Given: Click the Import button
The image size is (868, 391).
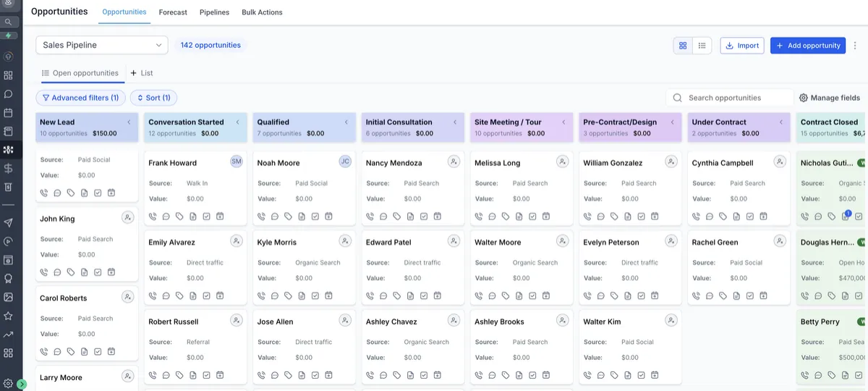Looking at the screenshot, I should 741,46.
